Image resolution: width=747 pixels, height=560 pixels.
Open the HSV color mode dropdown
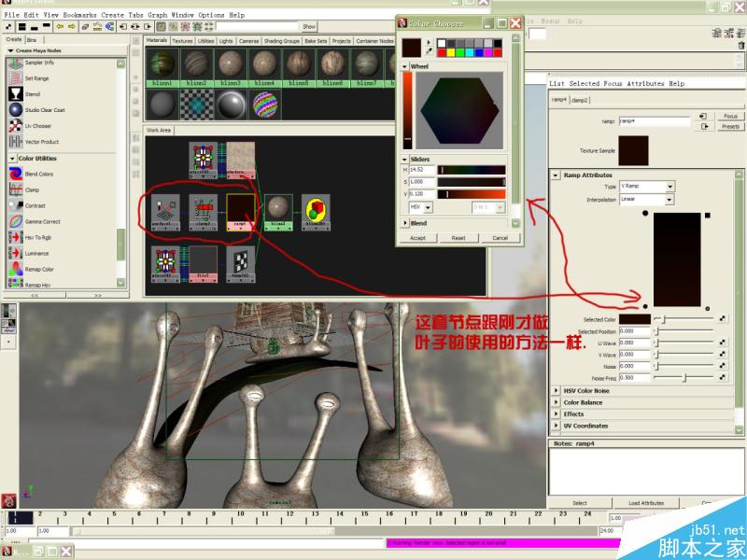tap(428, 207)
